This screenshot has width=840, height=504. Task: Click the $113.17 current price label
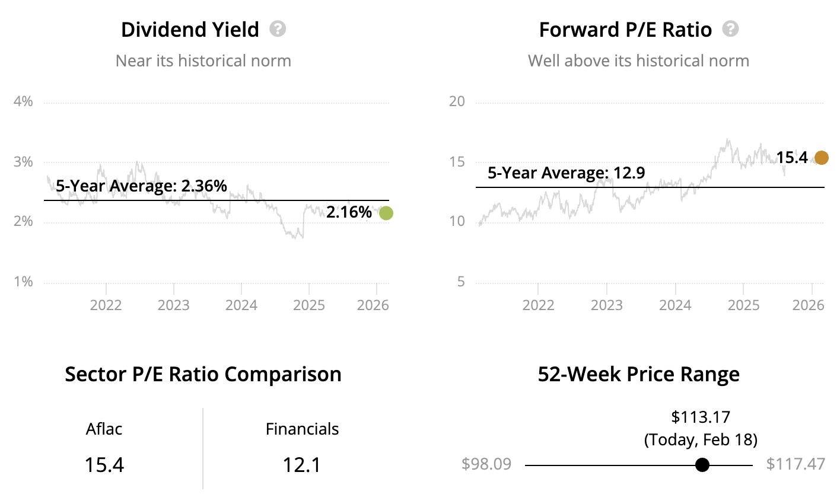click(x=700, y=417)
